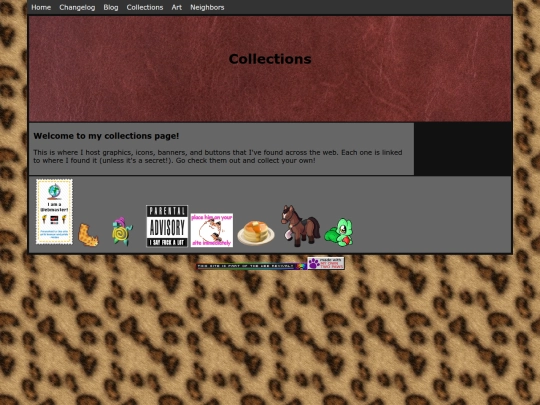Click the pancake stack graphic
This screenshot has width=540, height=405.
(256, 233)
